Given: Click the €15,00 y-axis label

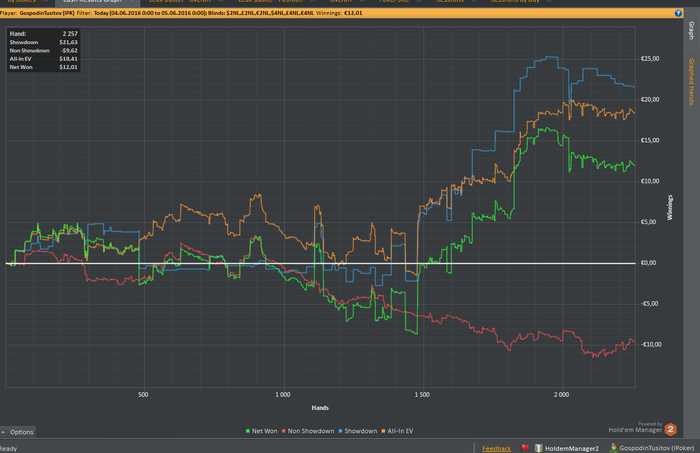Looking at the screenshot, I should [x=650, y=141].
